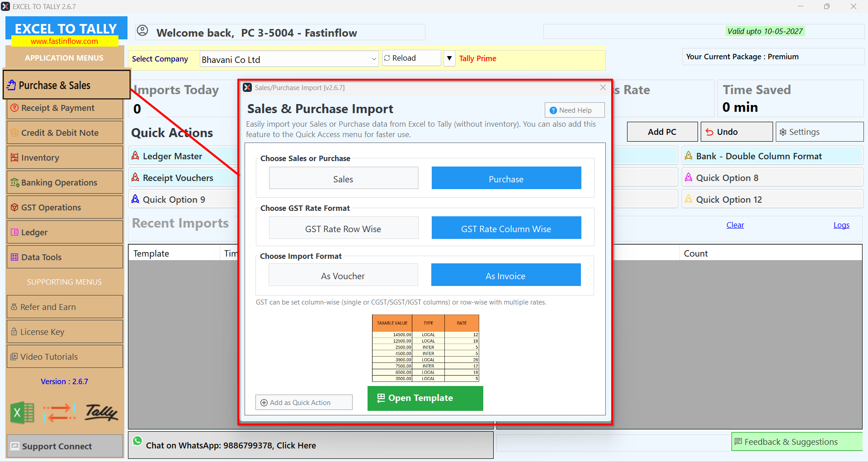The image size is (868, 462).
Task: Click the Template column header
Action: pyautogui.click(x=174, y=253)
